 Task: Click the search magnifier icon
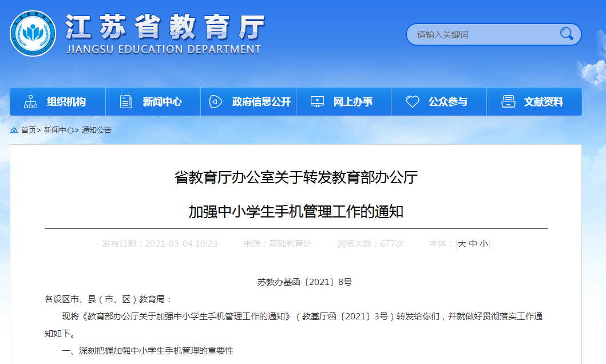coord(567,34)
